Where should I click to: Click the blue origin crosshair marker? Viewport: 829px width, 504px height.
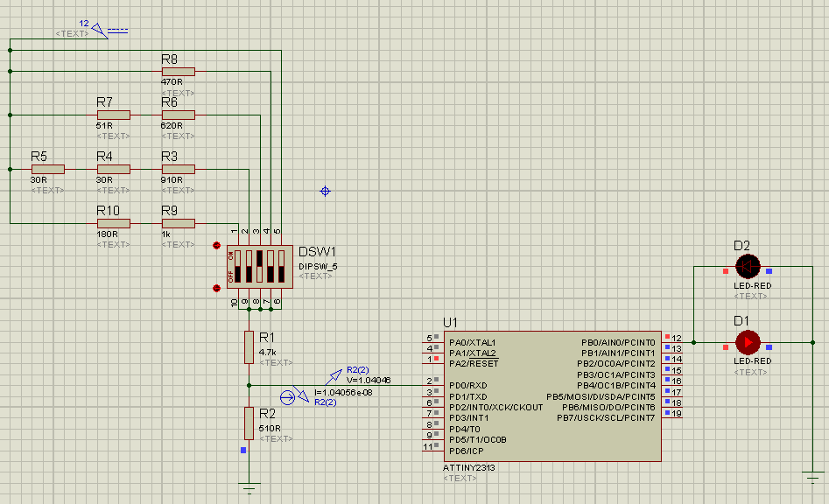pos(326,191)
